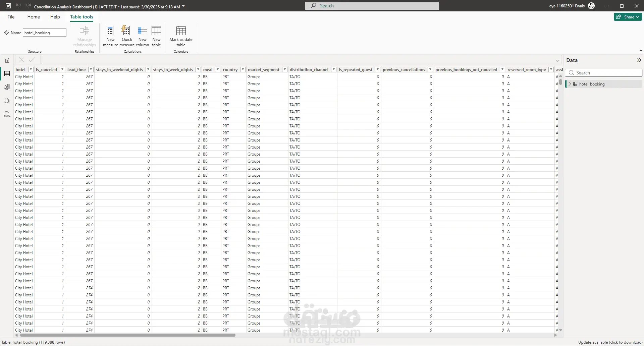This screenshot has width=644, height=346.
Task: Click the Share button
Action: coord(628,17)
